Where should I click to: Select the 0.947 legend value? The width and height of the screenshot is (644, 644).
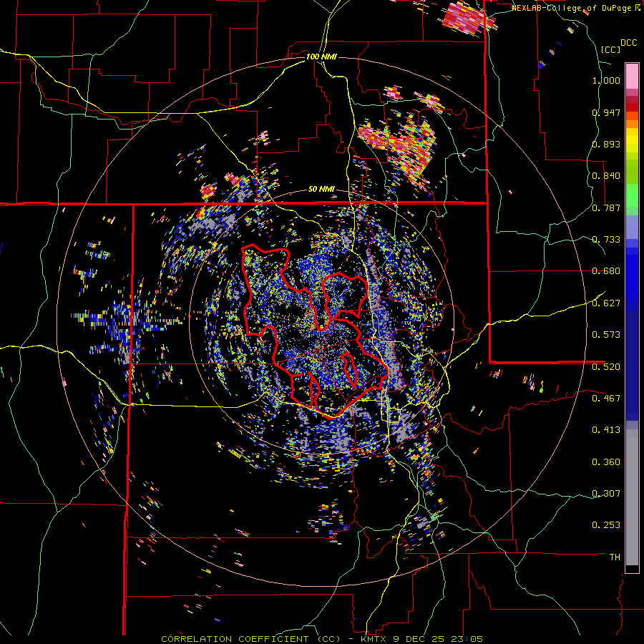click(606, 112)
